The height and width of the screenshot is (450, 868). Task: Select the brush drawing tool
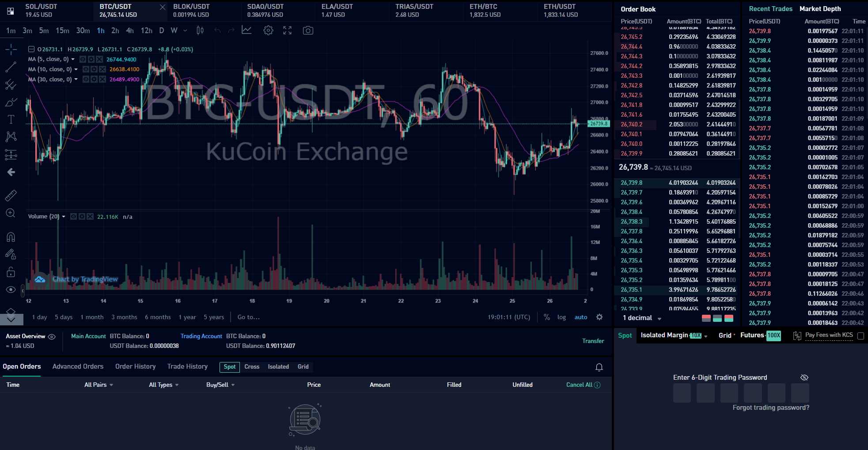click(11, 102)
